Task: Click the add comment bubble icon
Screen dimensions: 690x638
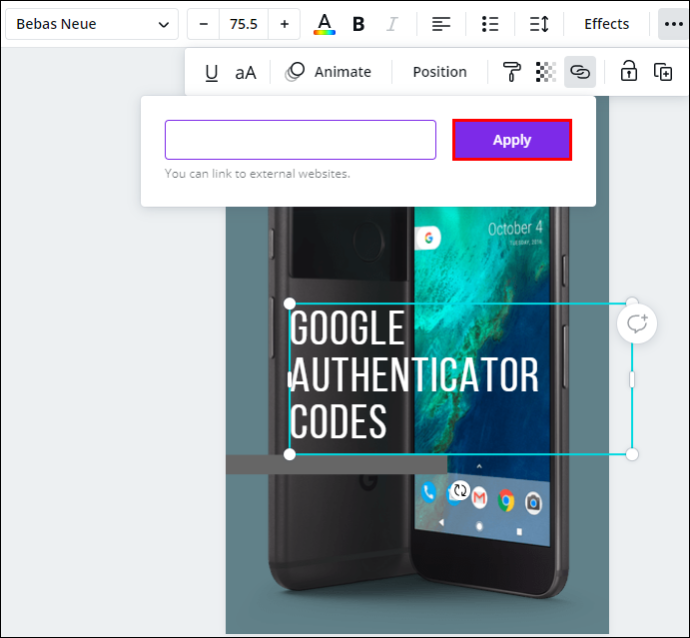Action: click(637, 324)
